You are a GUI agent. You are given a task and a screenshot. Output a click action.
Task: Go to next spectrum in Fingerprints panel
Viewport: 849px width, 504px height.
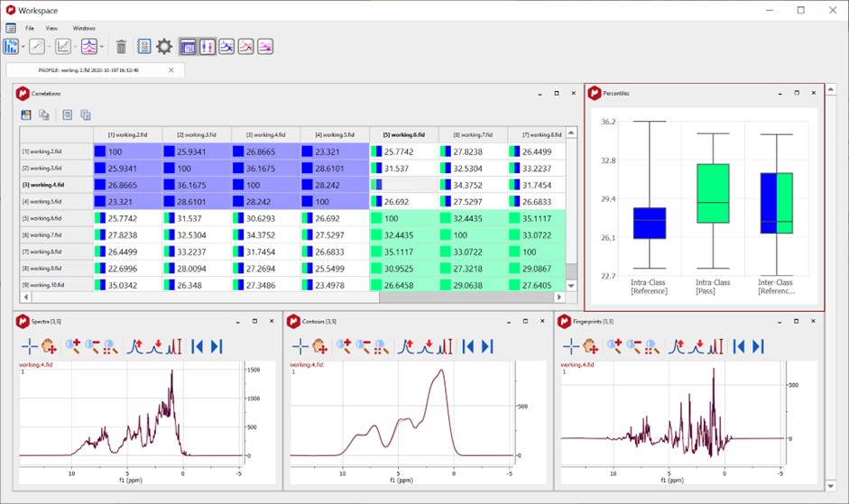759,346
